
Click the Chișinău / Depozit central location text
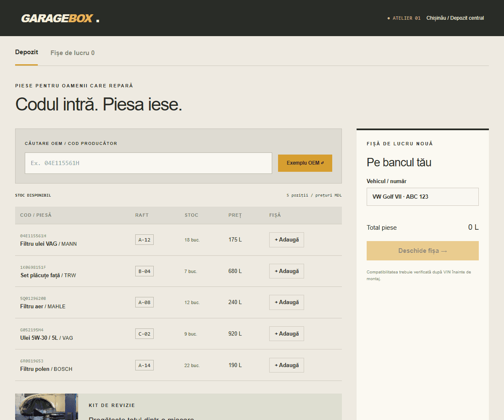pyautogui.click(x=455, y=18)
